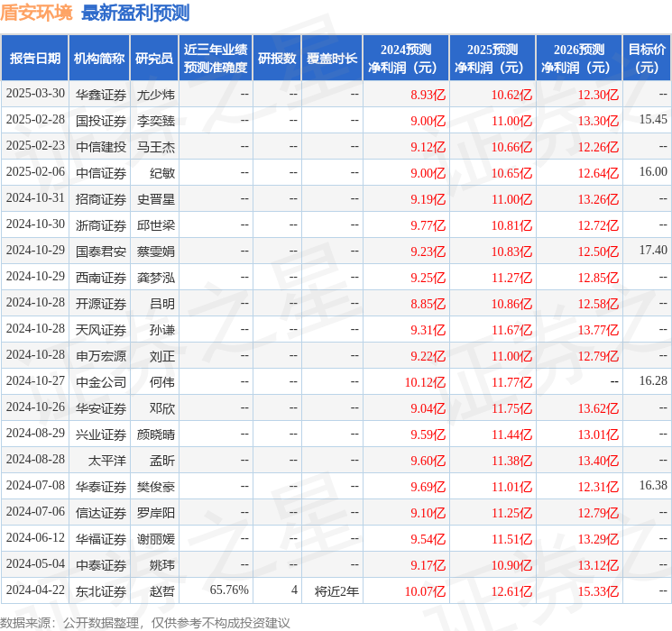The image size is (672, 631).
Task: Click analyst name 纪敏
Action: 162,173
